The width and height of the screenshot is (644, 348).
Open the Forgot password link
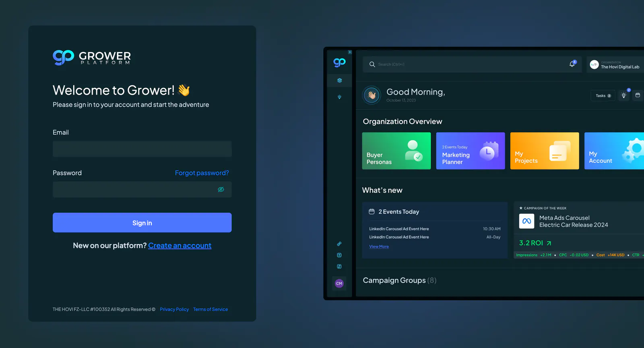coord(202,173)
